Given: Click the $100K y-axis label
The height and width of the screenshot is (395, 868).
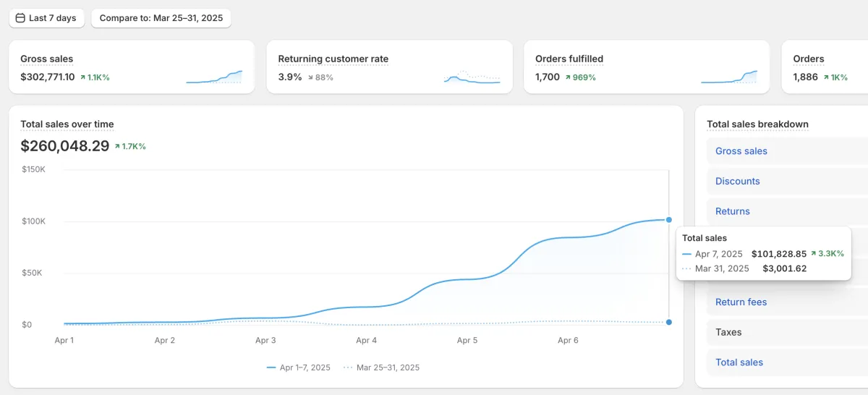Looking at the screenshot, I should click(x=33, y=221).
